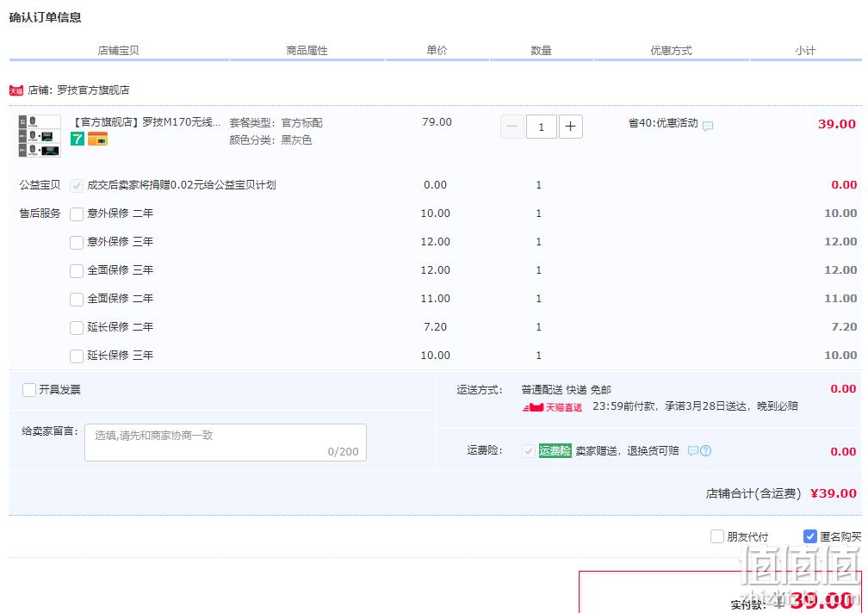Screen dimensions: 868x613
Task: Increase the quantity with the plus button
Action: tap(570, 127)
